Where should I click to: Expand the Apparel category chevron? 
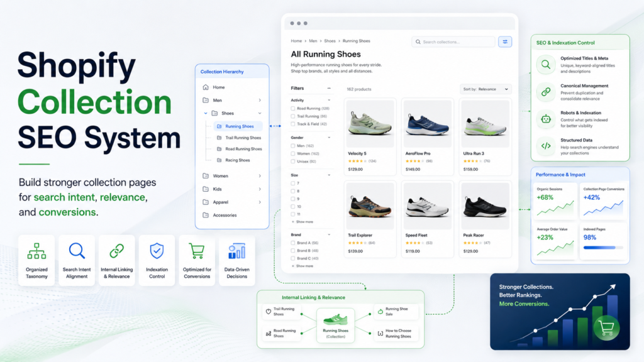tap(260, 202)
